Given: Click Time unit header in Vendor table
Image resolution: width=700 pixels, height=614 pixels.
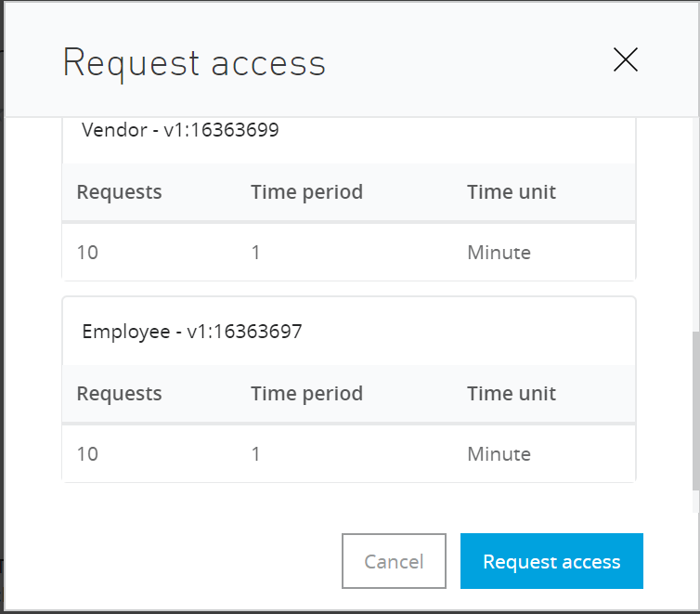Looking at the screenshot, I should click(512, 192).
